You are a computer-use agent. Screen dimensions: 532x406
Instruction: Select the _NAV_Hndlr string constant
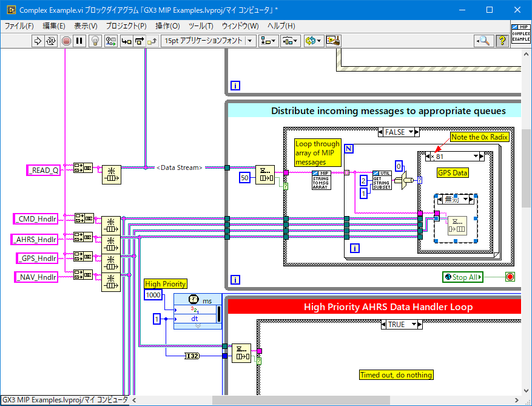coord(36,277)
